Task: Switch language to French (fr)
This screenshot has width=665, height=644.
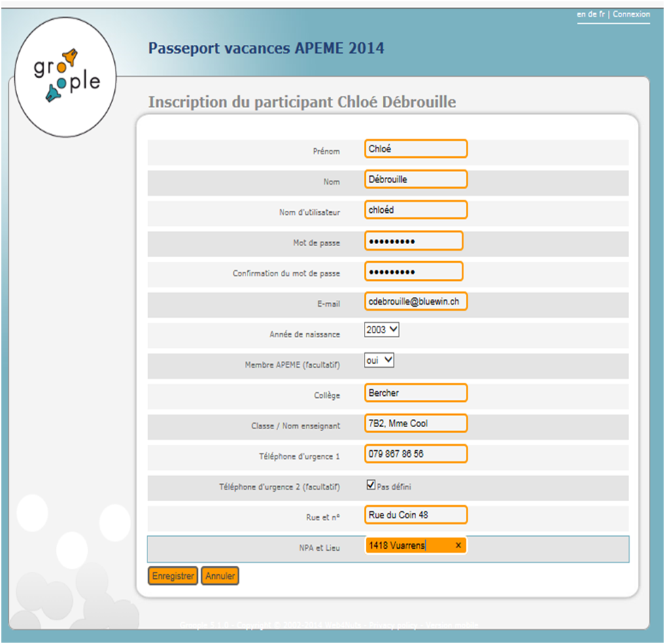Action: click(x=602, y=14)
